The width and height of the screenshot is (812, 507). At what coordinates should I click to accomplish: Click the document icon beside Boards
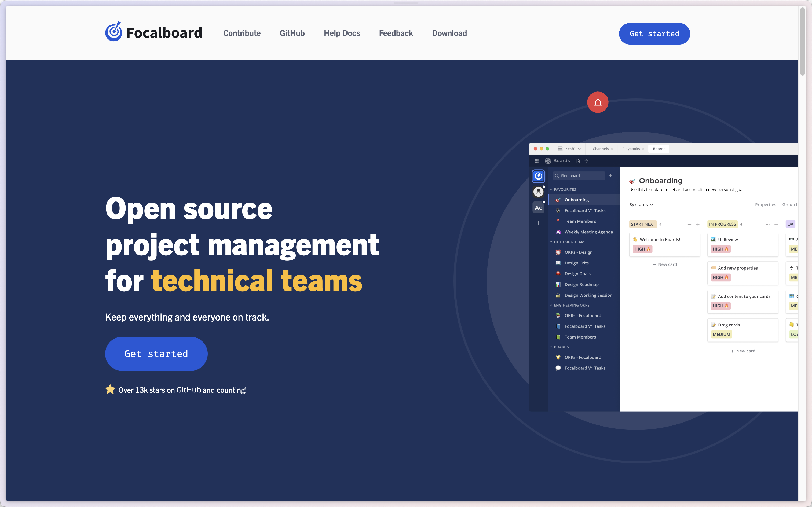point(577,161)
